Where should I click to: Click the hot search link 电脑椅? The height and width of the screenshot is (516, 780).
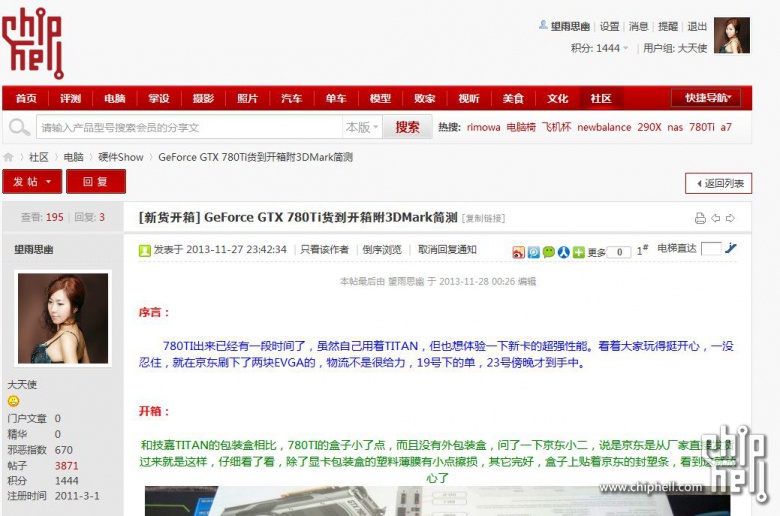pos(521,127)
